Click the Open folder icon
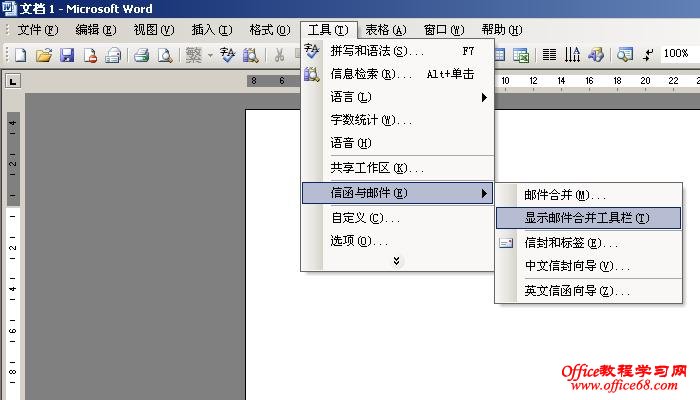 [x=44, y=55]
